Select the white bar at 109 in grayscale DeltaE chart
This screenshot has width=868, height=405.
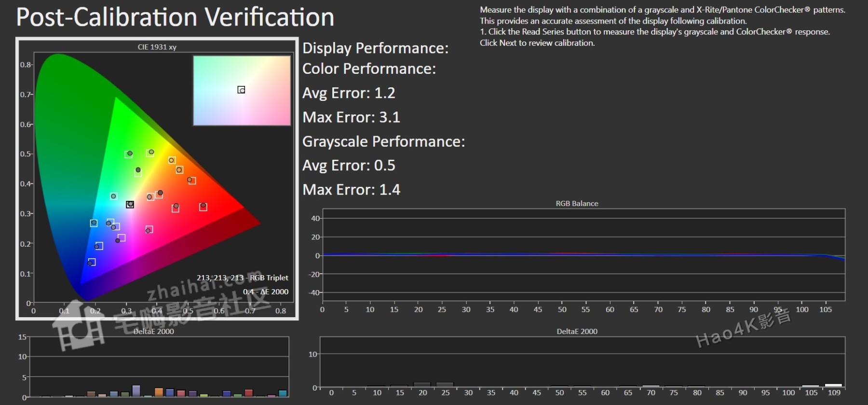pos(833,386)
